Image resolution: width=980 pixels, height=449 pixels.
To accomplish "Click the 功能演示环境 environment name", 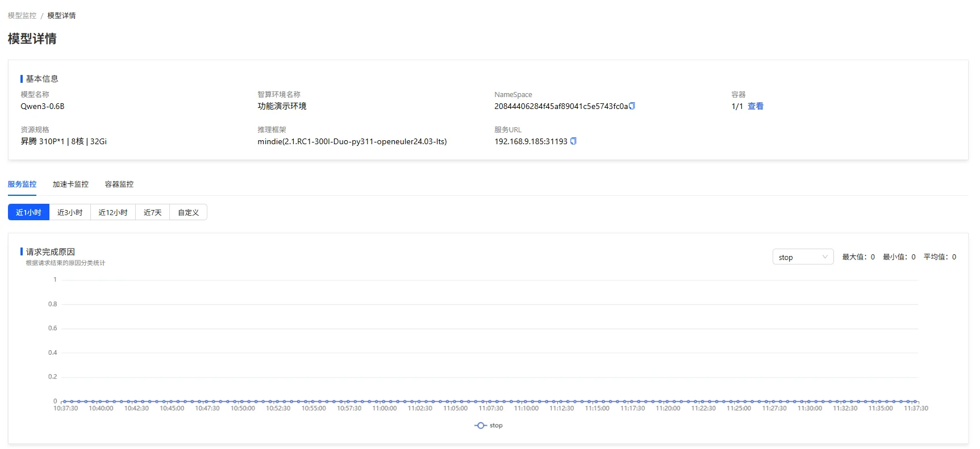I will (282, 106).
